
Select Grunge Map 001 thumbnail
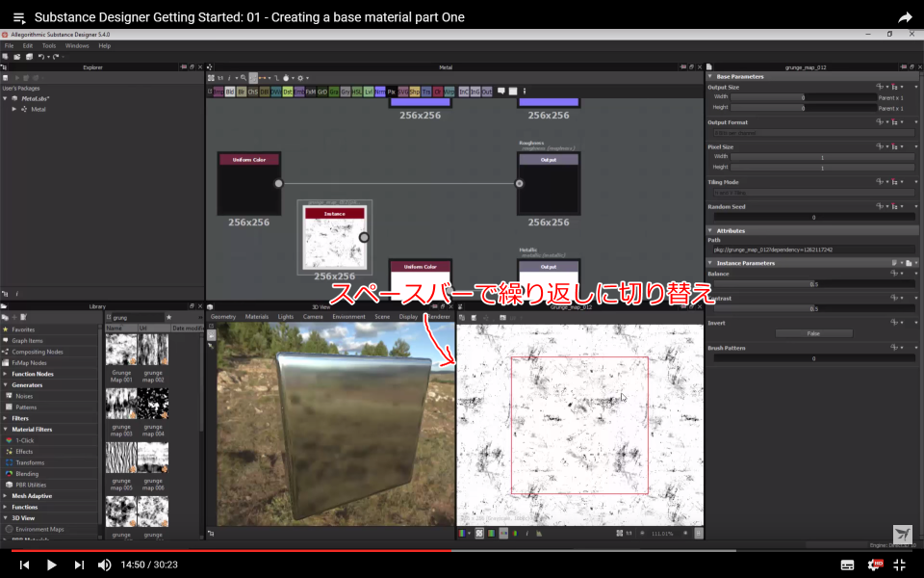pos(121,349)
